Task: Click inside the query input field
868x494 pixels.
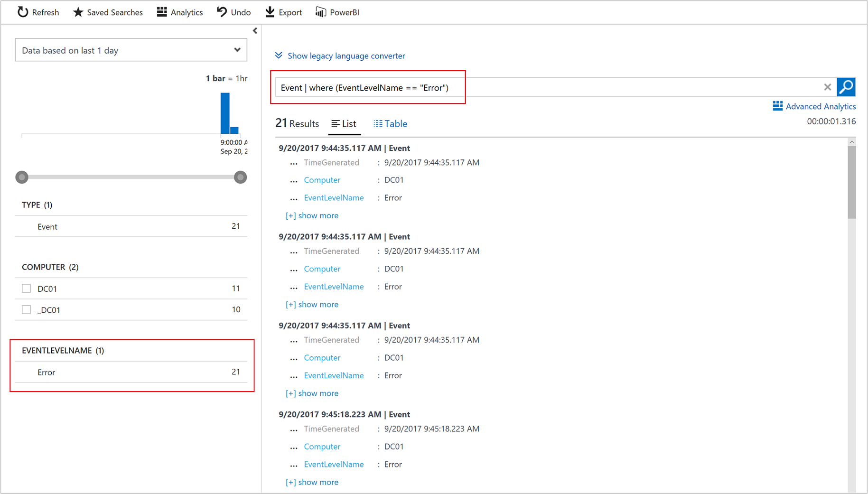Action: pos(548,87)
